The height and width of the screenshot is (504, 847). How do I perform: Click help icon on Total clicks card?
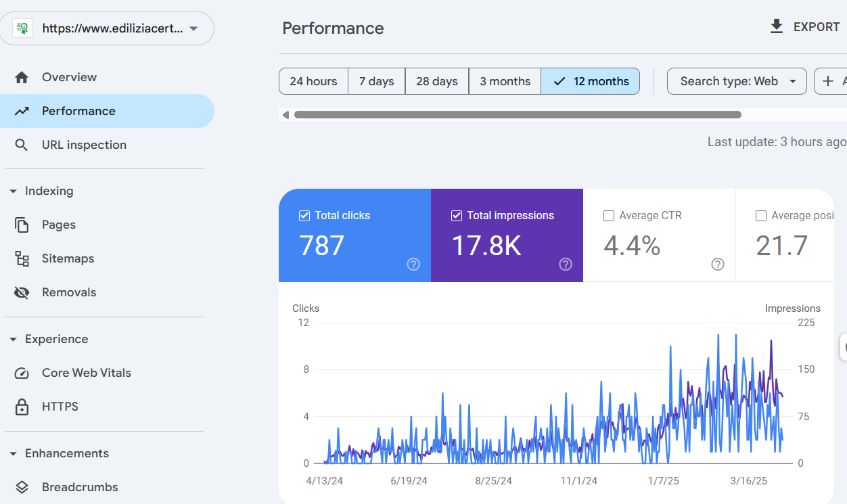pos(413,265)
